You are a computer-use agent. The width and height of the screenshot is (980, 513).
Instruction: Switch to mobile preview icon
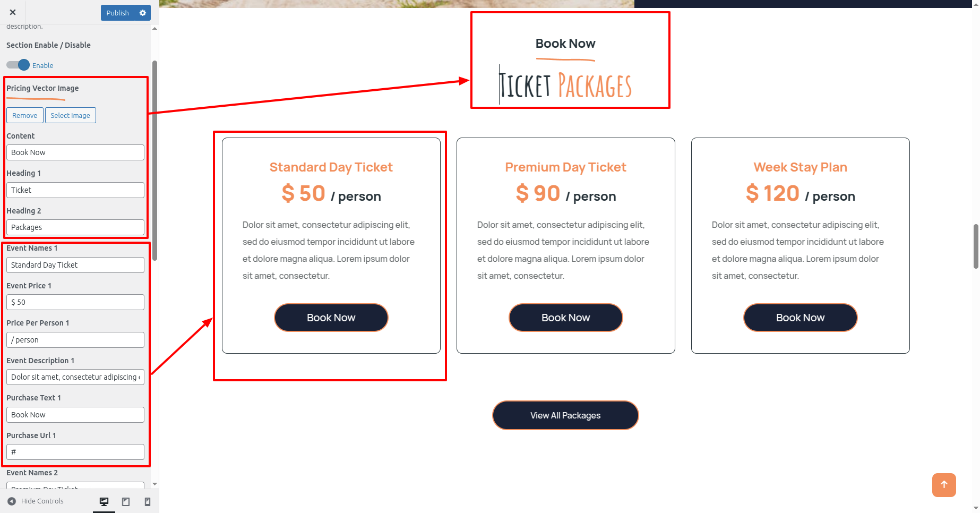pos(148,501)
